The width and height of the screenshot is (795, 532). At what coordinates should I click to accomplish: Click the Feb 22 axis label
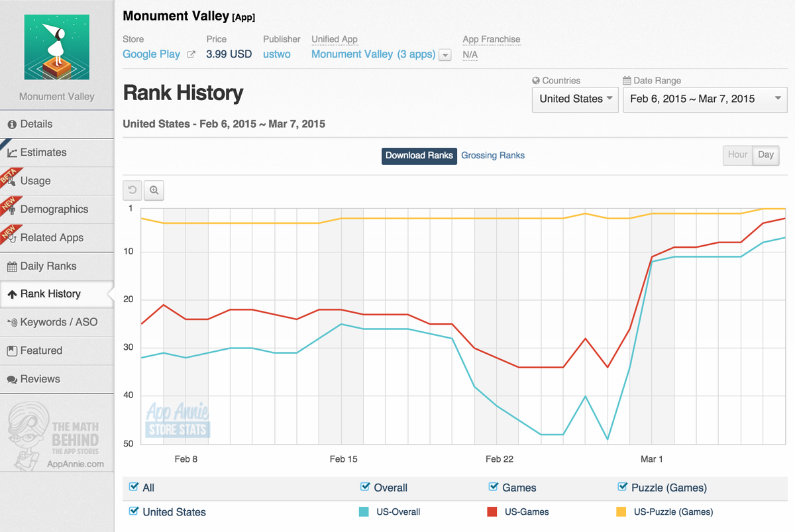tap(500, 458)
